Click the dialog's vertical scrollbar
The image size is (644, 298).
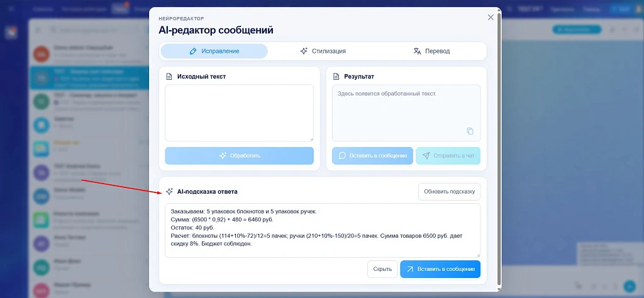pos(499,148)
